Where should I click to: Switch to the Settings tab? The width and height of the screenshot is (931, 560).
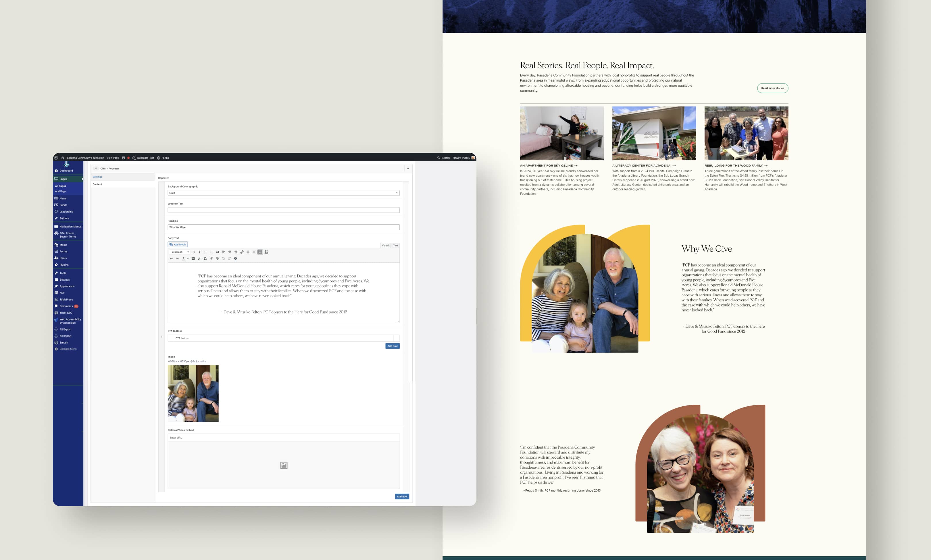pos(97,177)
